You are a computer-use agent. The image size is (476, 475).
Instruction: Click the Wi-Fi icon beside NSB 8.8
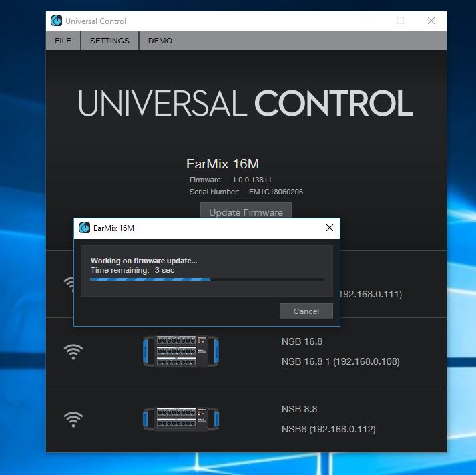(x=73, y=419)
